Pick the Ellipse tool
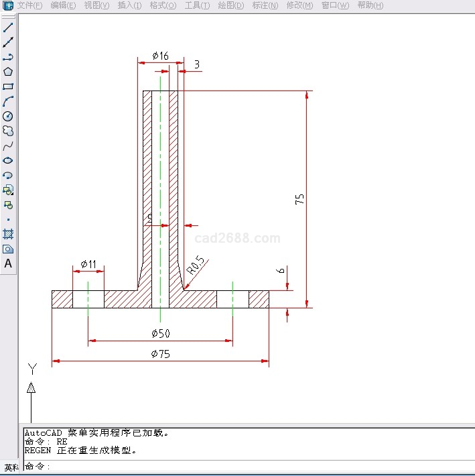The width and height of the screenshot is (475, 476). 8,160
